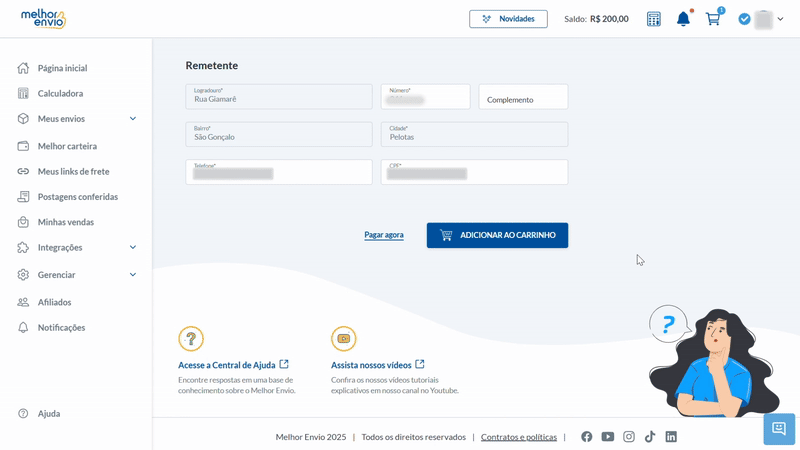Click ADICIONAR AO CARRINHO button
This screenshot has height=450, width=800.
497,235
